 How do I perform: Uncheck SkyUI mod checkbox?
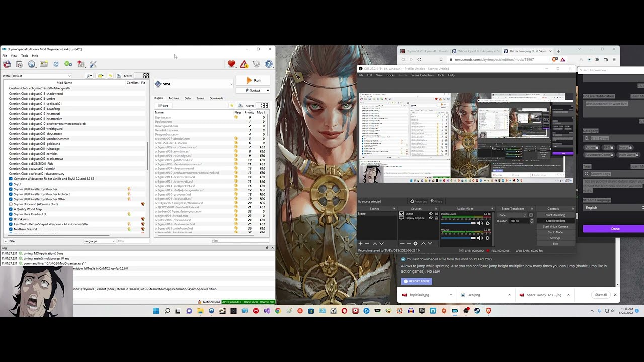coord(11,184)
